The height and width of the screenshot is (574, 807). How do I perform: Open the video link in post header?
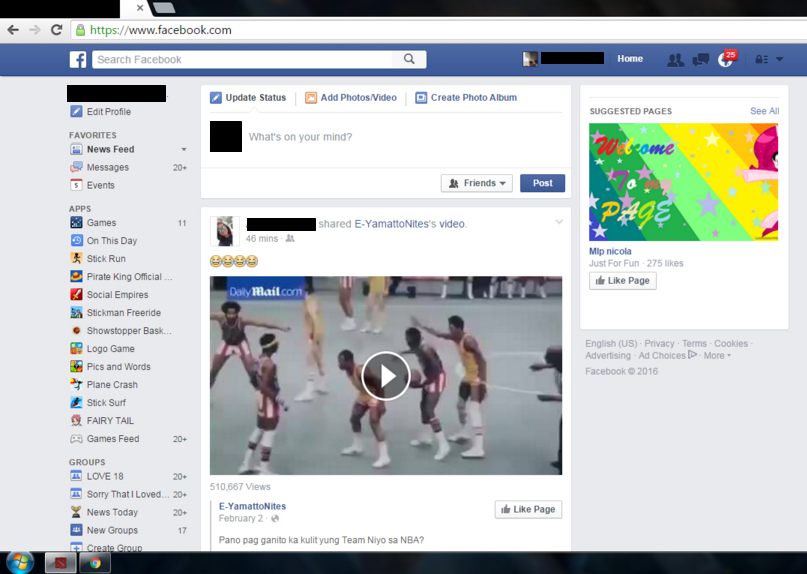pos(451,224)
